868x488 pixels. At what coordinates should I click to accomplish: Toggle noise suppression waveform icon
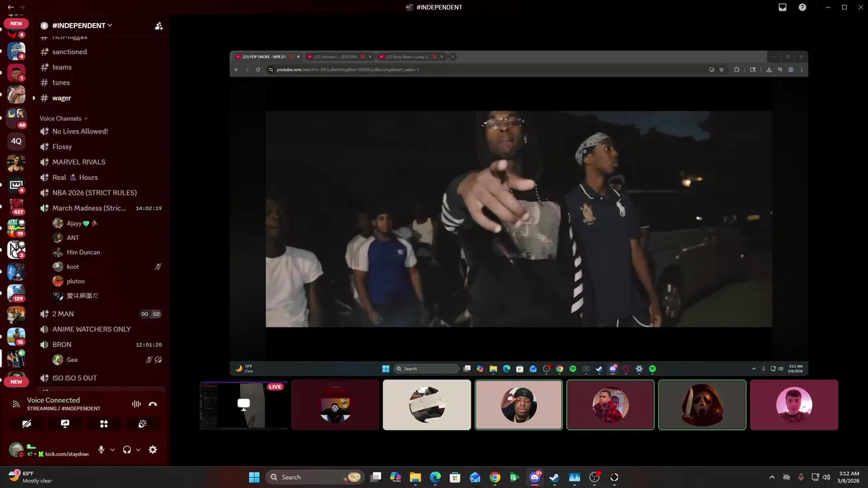136,404
